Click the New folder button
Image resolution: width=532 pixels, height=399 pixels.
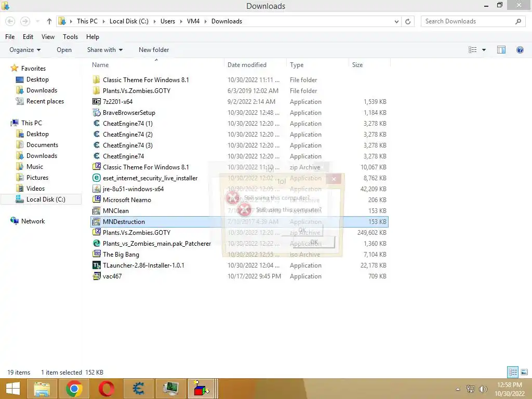154,50
